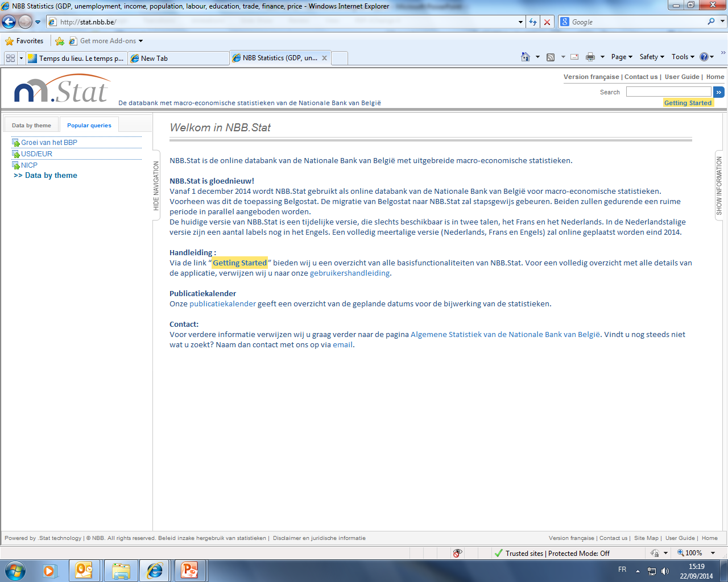Viewport: 728px width, 582px height.
Task: Click the Favorites label button
Action: pos(30,41)
